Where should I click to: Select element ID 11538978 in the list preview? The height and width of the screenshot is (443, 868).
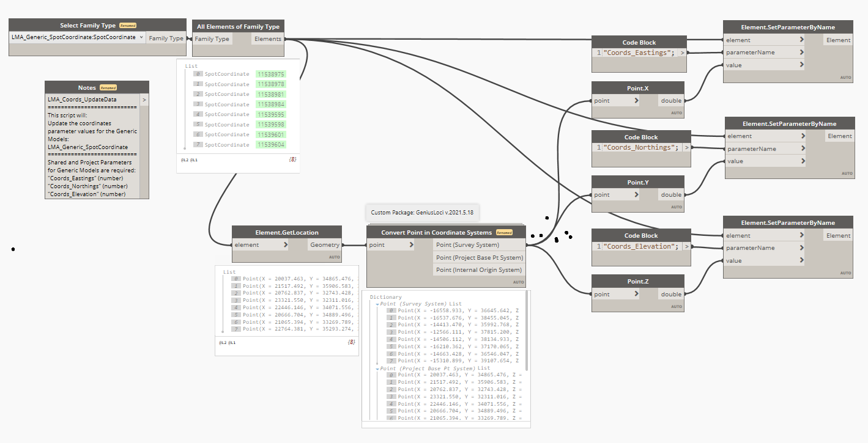click(271, 84)
